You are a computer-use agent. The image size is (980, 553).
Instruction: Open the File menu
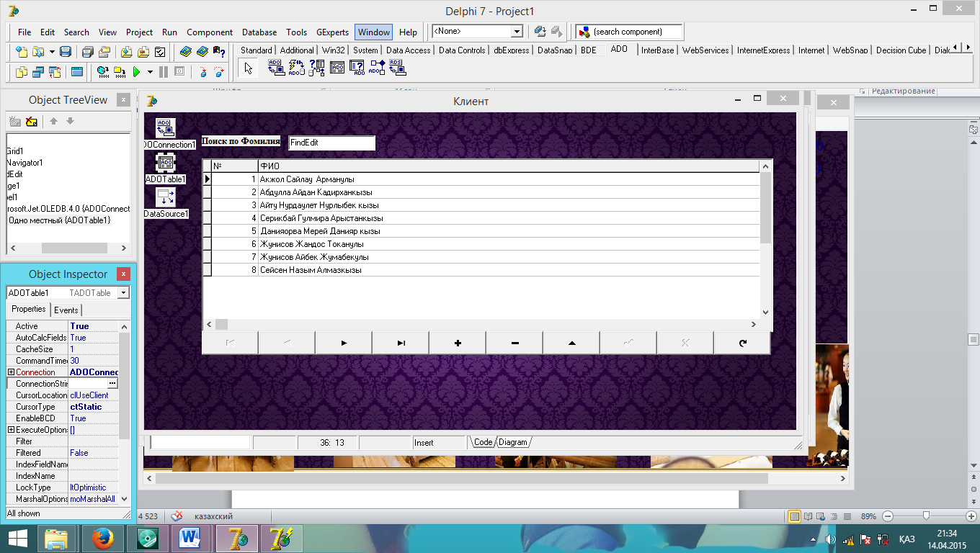coord(24,32)
